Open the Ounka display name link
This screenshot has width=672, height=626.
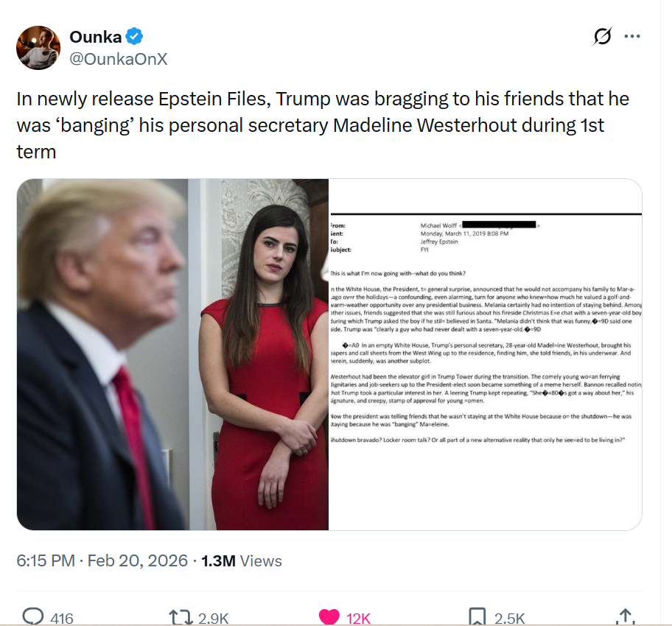(x=96, y=37)
